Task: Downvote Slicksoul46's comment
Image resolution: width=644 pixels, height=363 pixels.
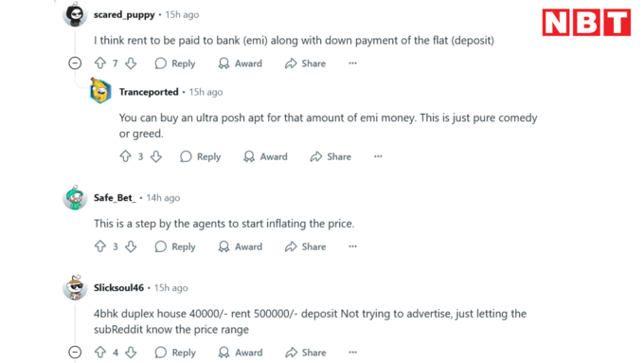Action: pyautogui.click(x=131, y=353)
